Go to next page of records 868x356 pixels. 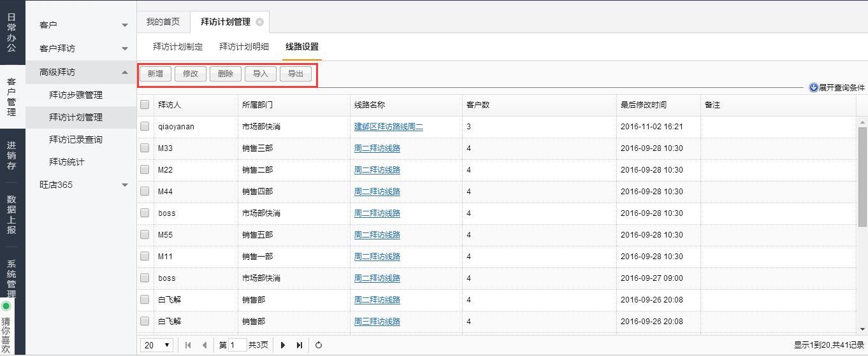point(283,345)
